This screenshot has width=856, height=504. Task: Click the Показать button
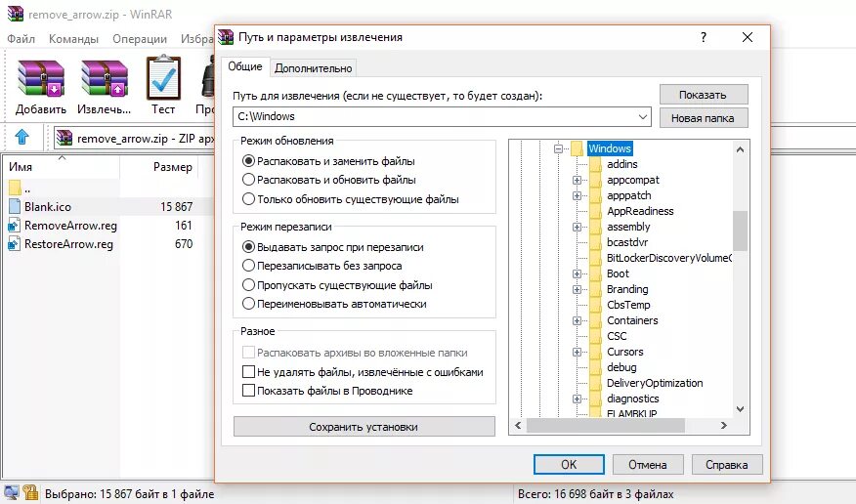(x=704, y=95)
